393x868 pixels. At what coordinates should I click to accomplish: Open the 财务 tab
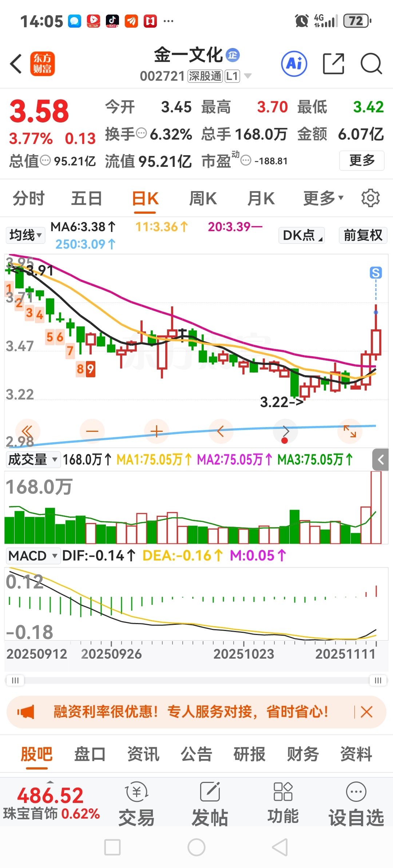(303, 754)
